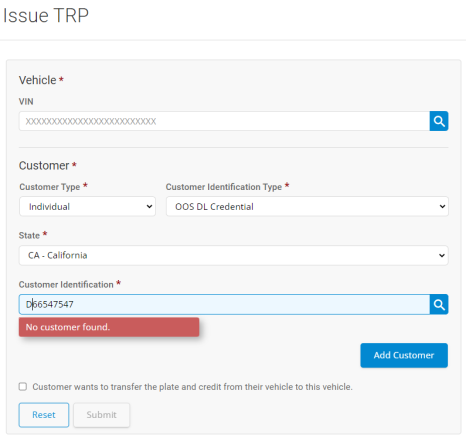Click the transfer plate and credit label text
Image resolution: width=466 pixels, height=439 pixels.
(192, 387)
